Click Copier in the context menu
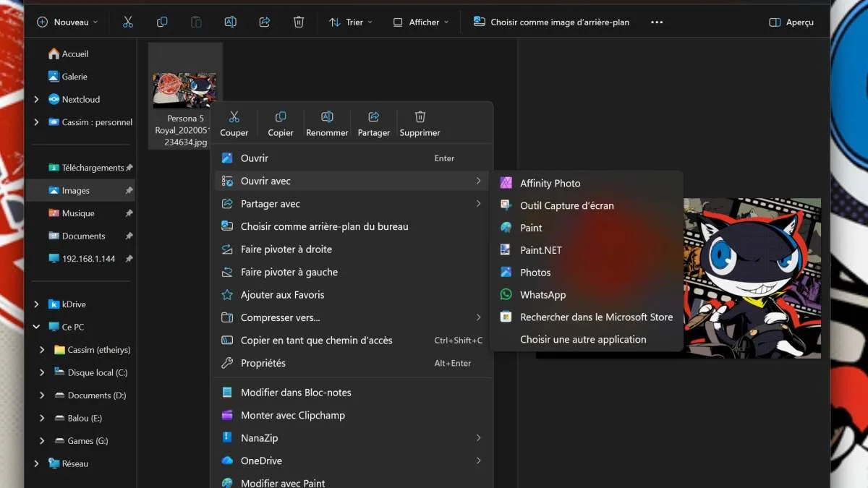The width and height of the screenshot is (868, 488). (281, 124)
